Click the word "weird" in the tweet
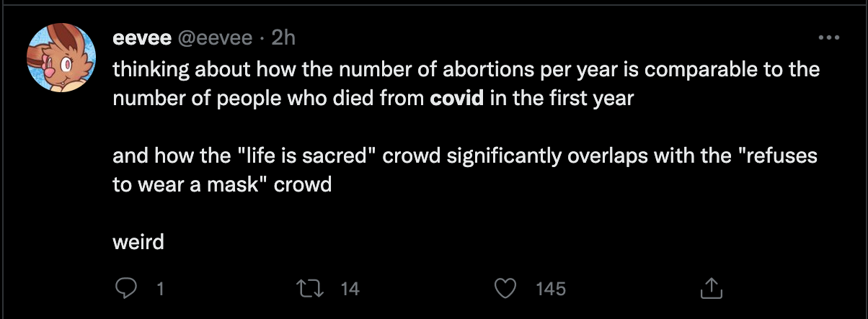 coord(138,242)
